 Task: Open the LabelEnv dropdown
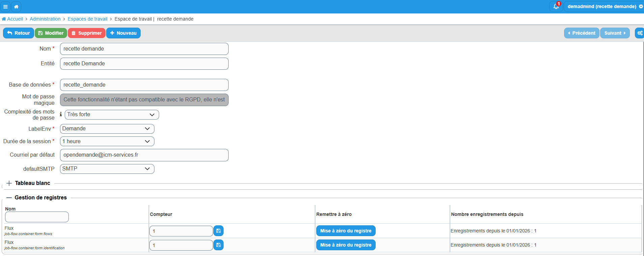tap(107, 129)
